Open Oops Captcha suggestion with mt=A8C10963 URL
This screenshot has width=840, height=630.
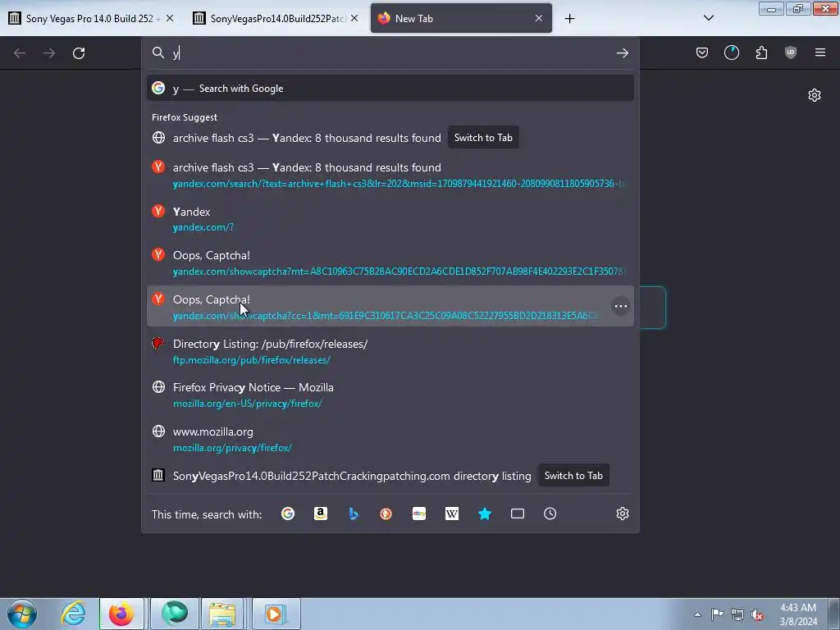click(x=390, y=263)
